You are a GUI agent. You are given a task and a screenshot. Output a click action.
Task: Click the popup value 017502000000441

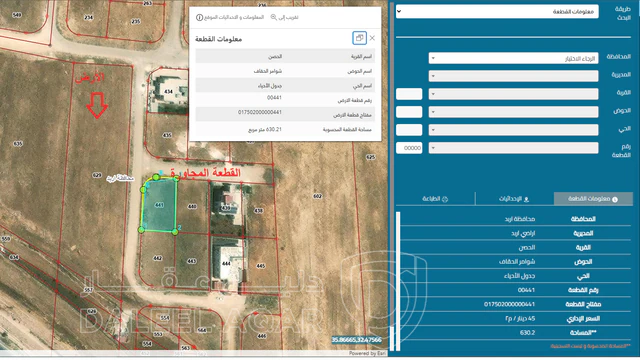point(260,112)
